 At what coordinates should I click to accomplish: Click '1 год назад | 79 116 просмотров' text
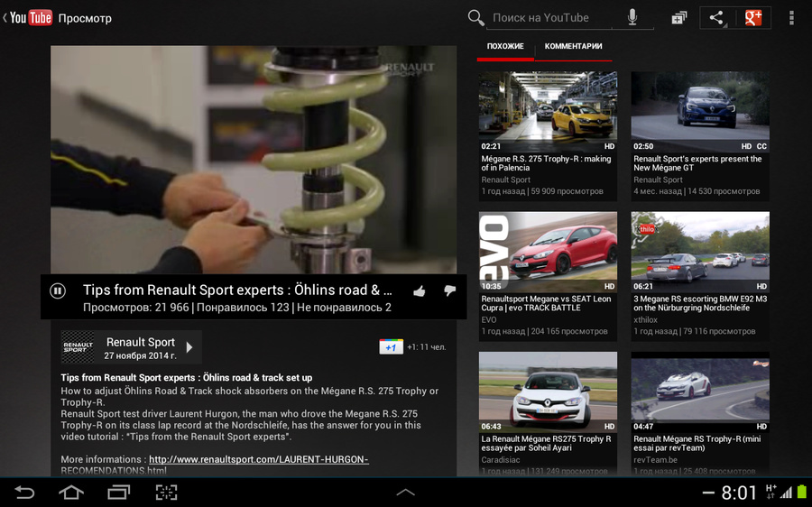click(695, 331)
